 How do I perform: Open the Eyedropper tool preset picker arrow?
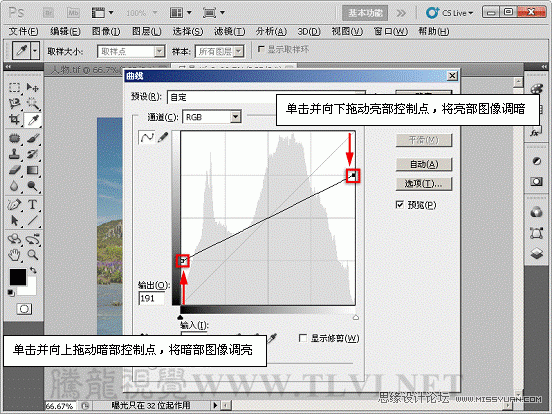tap(35, 51)
